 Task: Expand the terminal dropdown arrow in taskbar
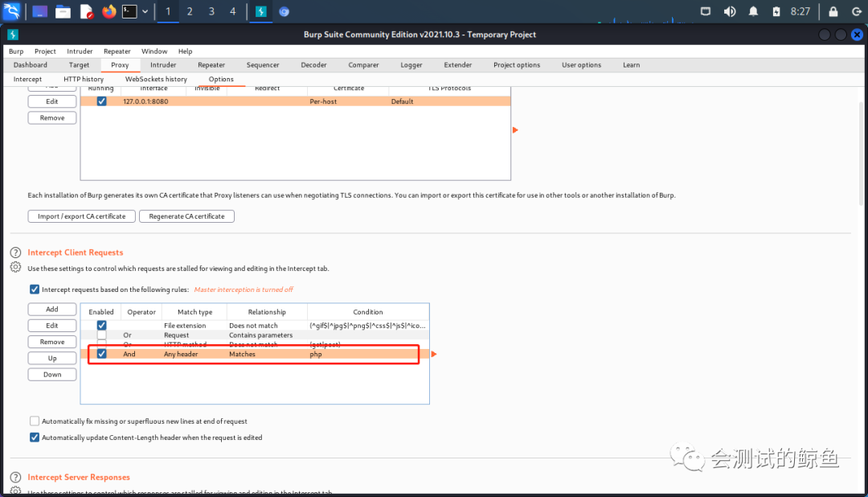pyautogui.click(x=145, y=11)
